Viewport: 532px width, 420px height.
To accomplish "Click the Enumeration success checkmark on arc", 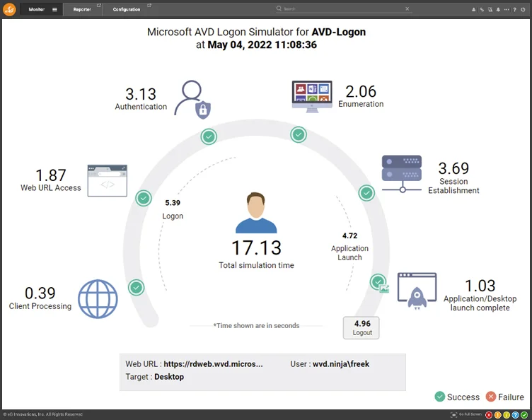I will (x=299, y=134).
